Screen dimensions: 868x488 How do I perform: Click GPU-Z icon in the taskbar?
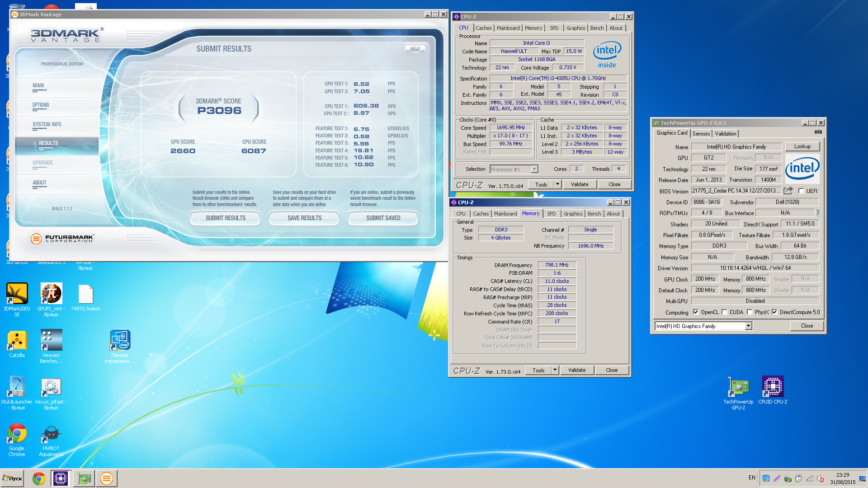[x=84, y=478]
